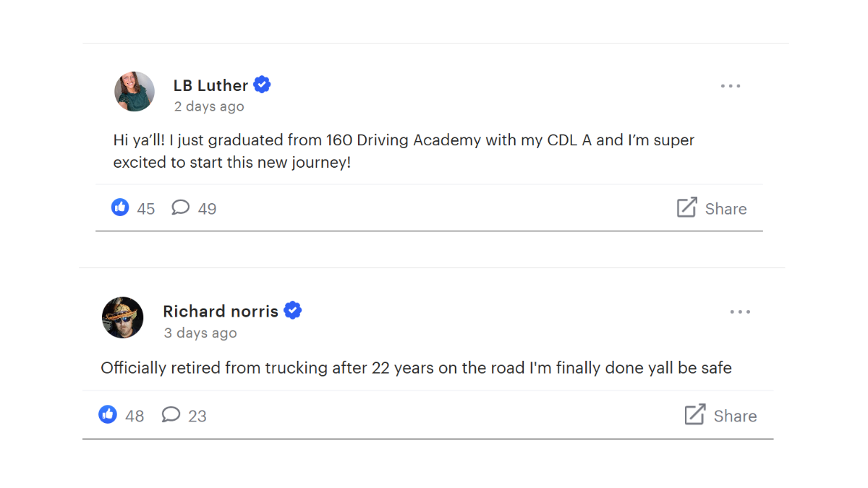Click LB Luther's profile picture

135,92
